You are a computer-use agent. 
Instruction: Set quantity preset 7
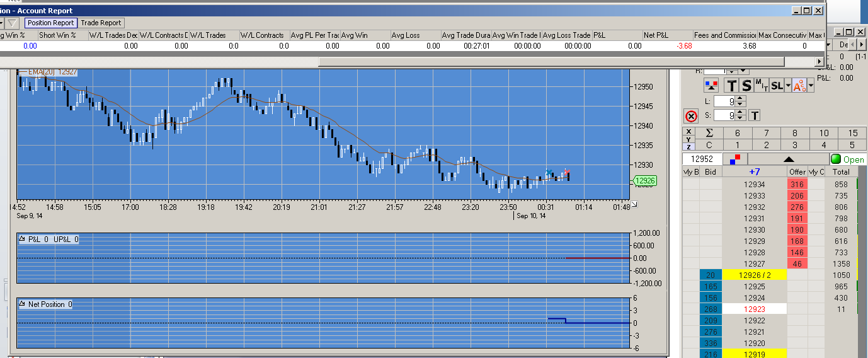(x=766, y=133)
